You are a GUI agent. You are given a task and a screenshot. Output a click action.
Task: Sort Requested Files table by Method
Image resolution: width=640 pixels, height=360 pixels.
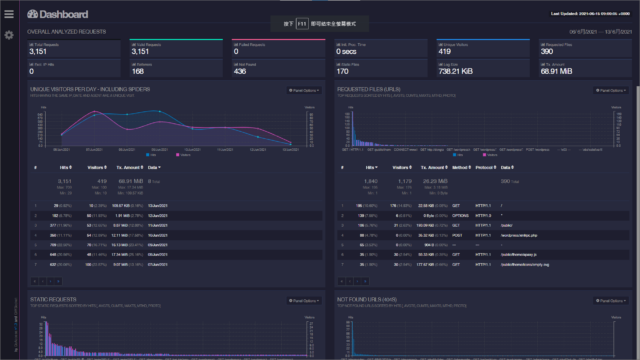[x=462, y=167]
